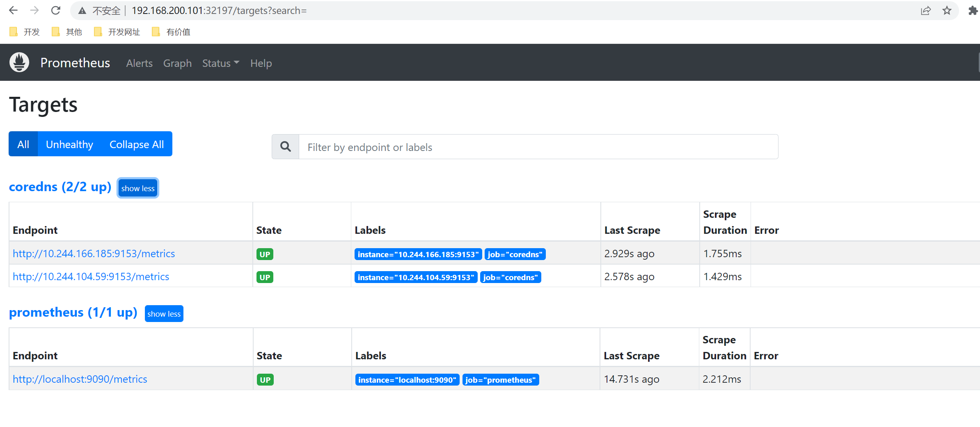Open the 开发 bookmark folder
Image resolution: width=980 pixels, height=427 pixels.
25,32
